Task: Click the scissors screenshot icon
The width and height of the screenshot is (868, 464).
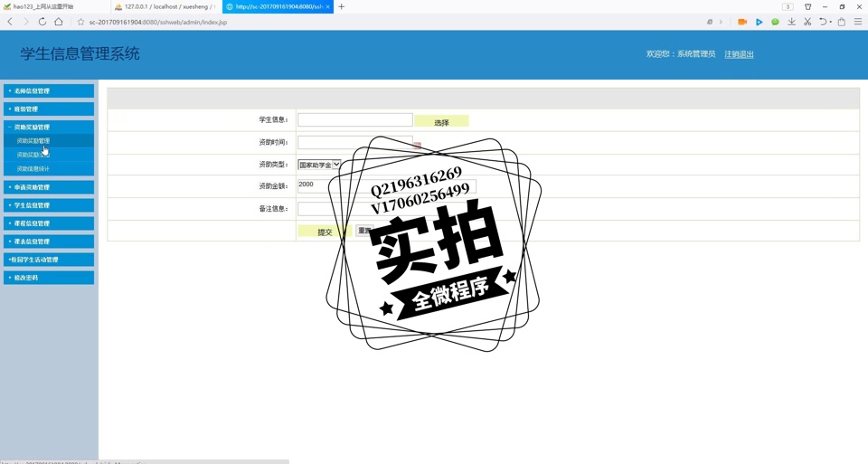Action: 807,22
